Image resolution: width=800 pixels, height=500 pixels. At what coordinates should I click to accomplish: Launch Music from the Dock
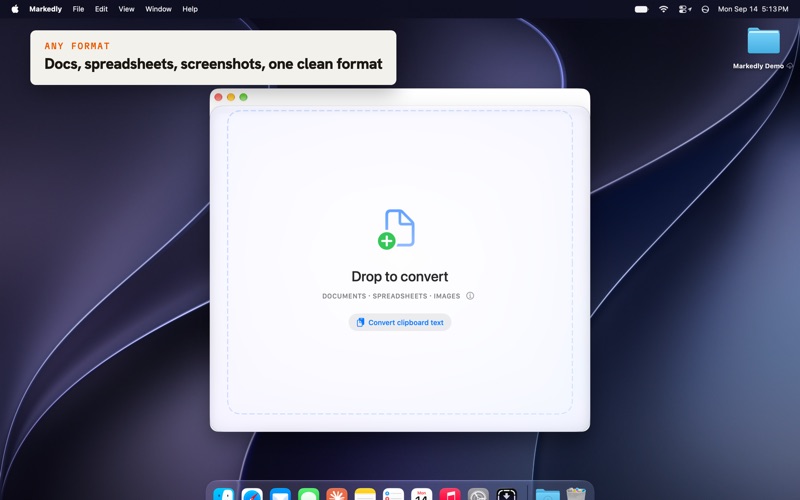(x=450, y=494)
